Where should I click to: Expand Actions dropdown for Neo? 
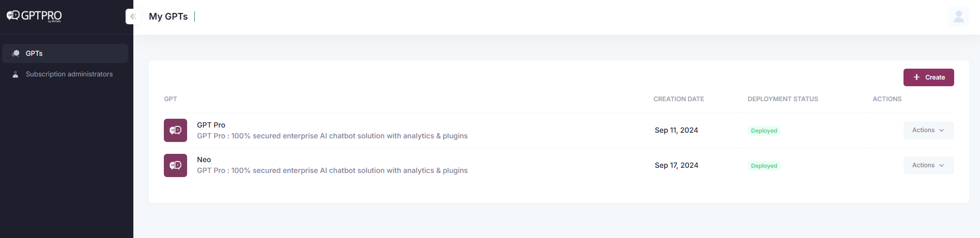[x=928, y=165]
